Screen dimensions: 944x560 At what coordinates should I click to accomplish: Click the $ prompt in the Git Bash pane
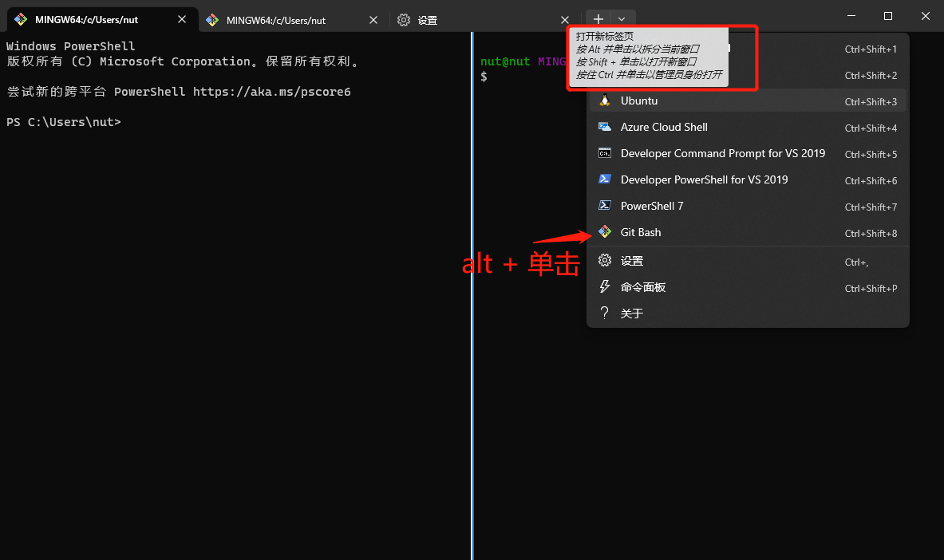(484, 77)
